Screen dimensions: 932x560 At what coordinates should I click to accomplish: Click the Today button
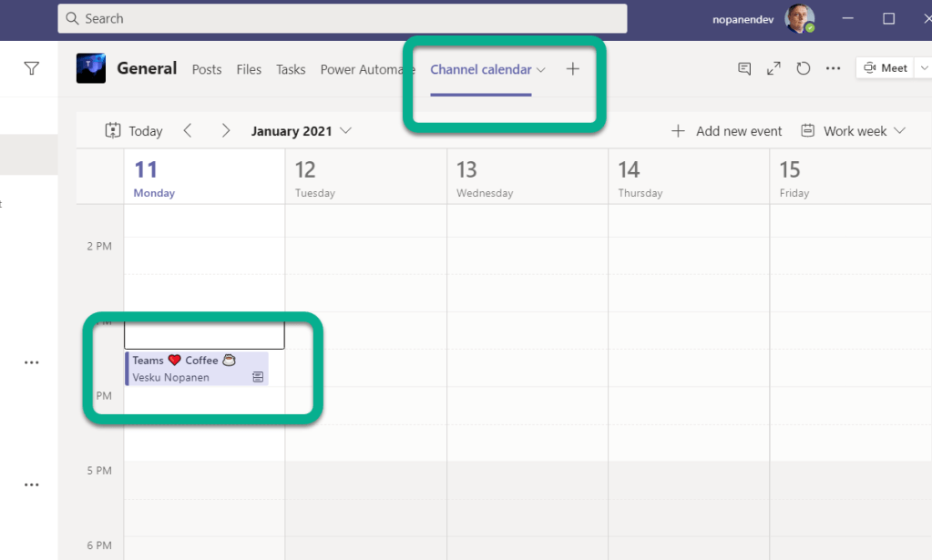[x=134, y=131]
